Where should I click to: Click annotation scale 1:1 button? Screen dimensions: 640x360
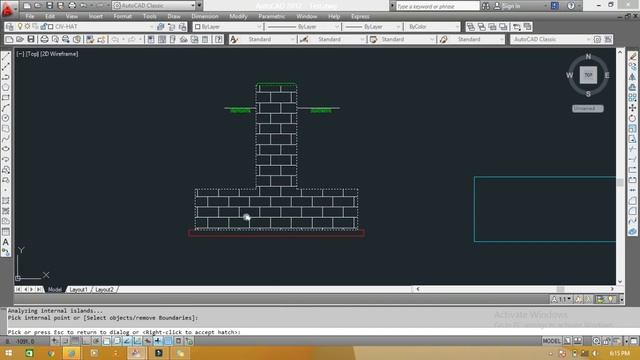click(562, 300)
